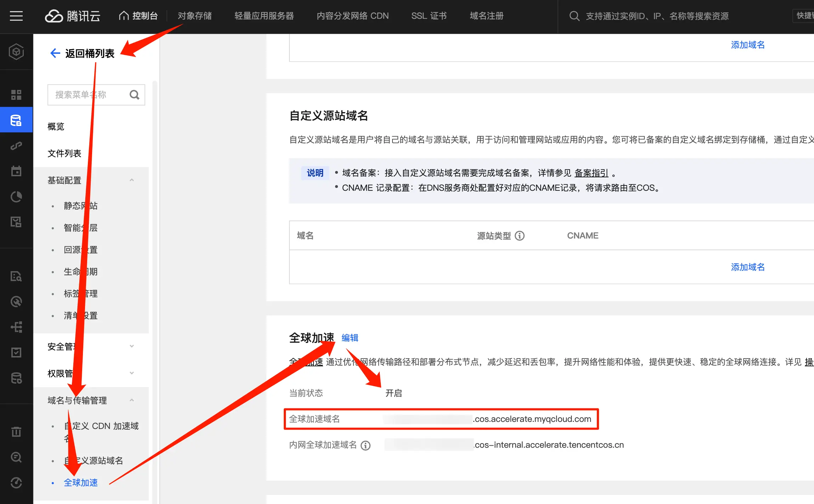This screenshot has height=504, width=814.
Task: Click the database gear icon in left rail
Action: (x=16, y=378)
